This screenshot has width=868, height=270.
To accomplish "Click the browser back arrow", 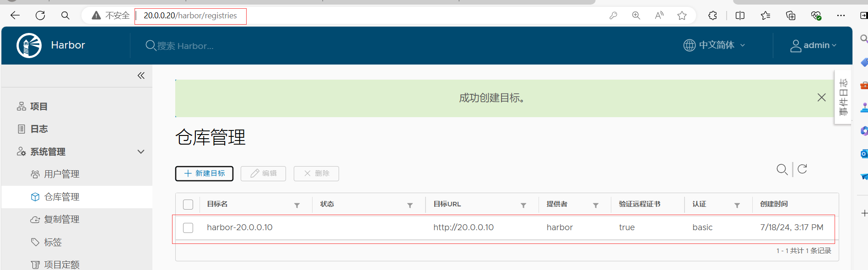I will point(15,16).
